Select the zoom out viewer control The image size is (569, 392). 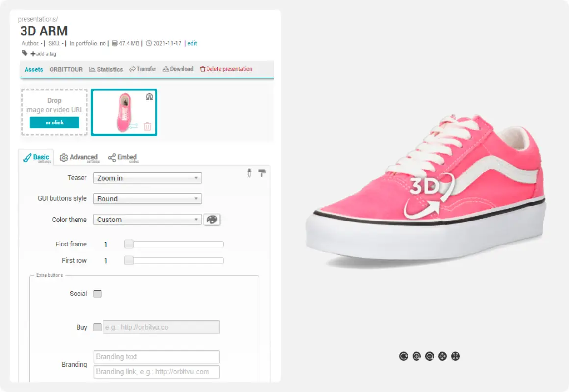[429, 356]
